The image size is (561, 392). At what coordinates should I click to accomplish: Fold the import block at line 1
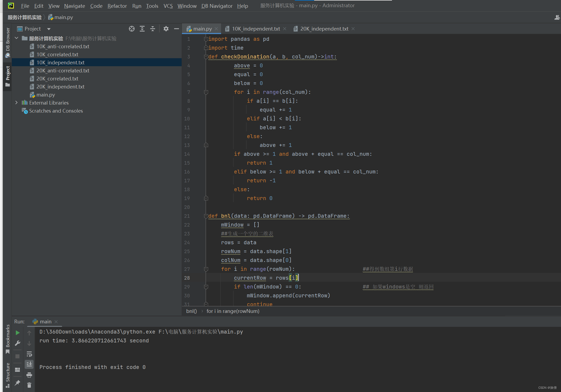[206, 39]
